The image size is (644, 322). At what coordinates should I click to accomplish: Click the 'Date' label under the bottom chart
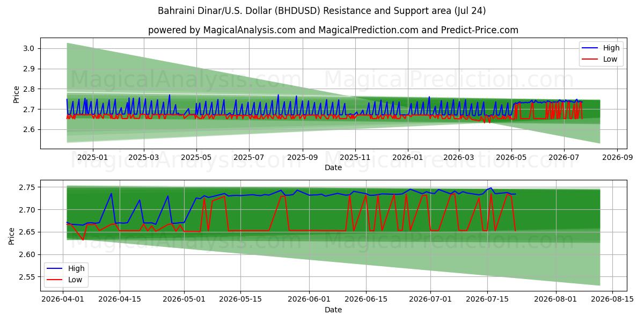point(333,310)
